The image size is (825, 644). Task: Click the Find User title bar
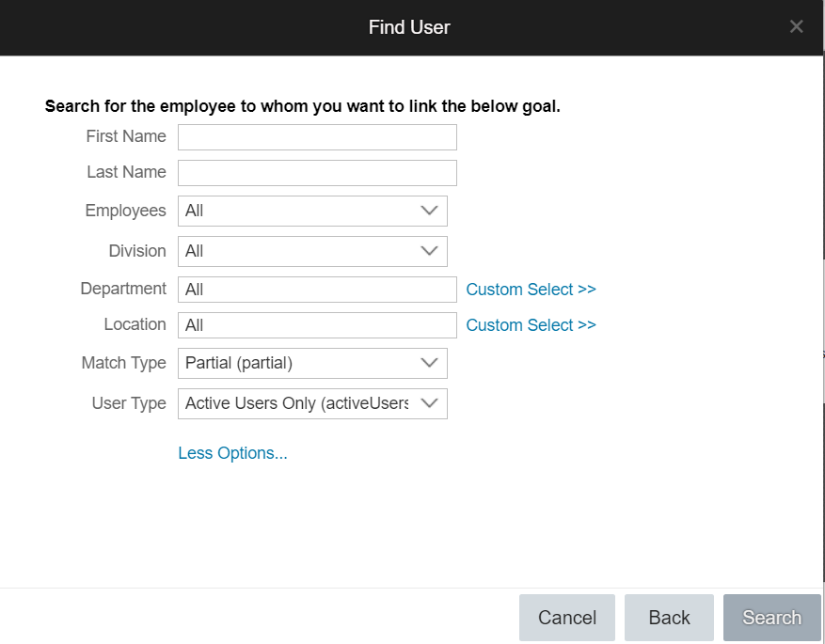tap(409, 27)
